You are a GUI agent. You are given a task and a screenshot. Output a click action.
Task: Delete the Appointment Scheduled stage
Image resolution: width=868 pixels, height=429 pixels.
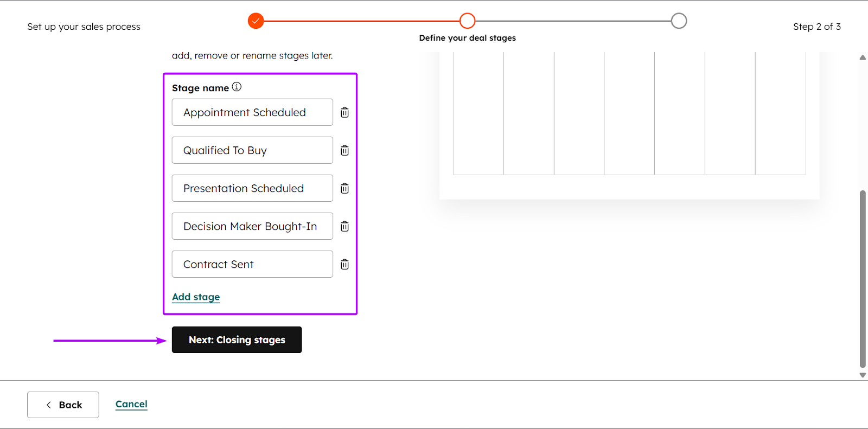coord(344,112)
